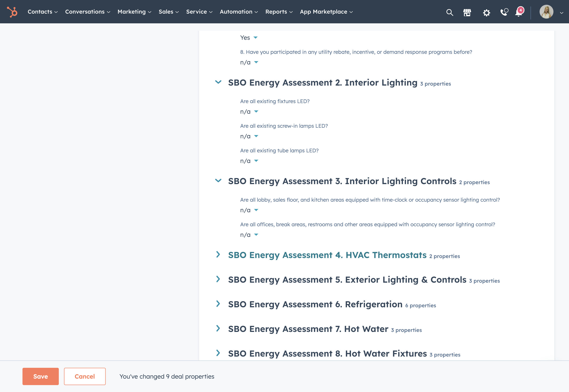Expand the 4. HVAC Thermostats chevron
The width and height of the screenshot is (569, 392).
point(218,255)
